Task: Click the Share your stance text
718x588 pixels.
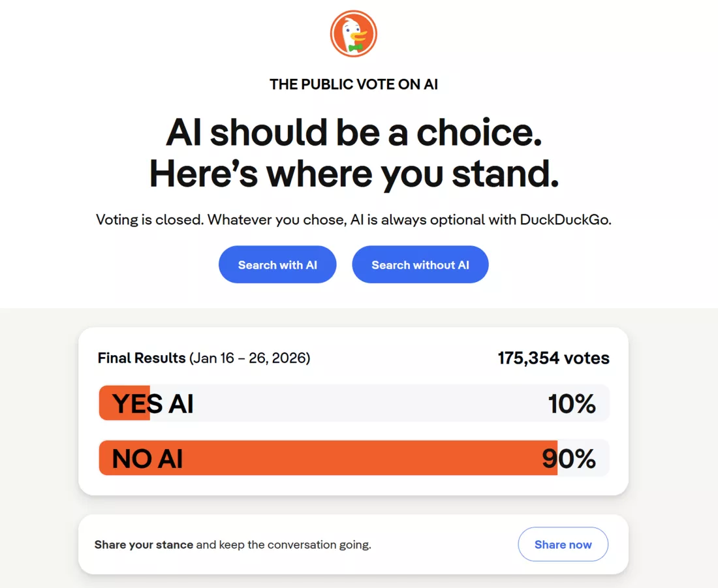Action: pyautogui.click(x=144, y=544)
